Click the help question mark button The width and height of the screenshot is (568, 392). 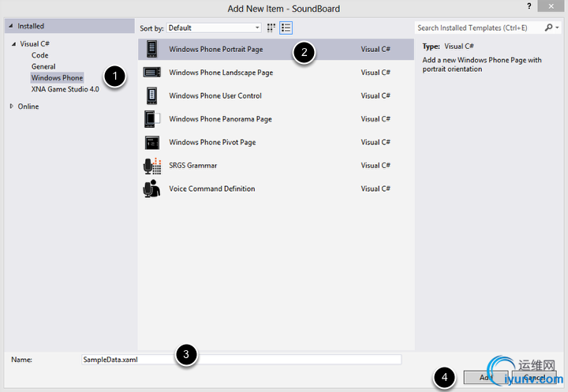[x=529, y=6]
